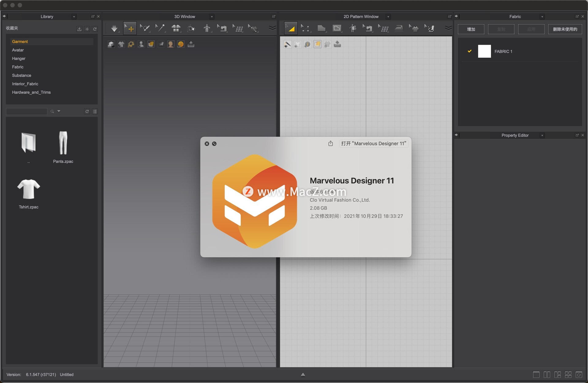
Task: Click the fold arrangement cube-arrow tool
Action: (x=191, y=28)
